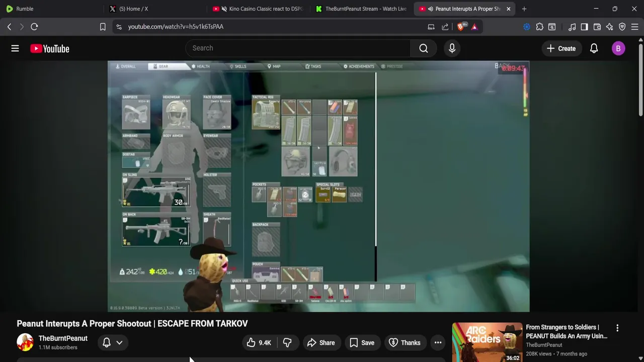Open Brave VPN shield icon
Screen dimensions: 644x362
click(622, 27)
